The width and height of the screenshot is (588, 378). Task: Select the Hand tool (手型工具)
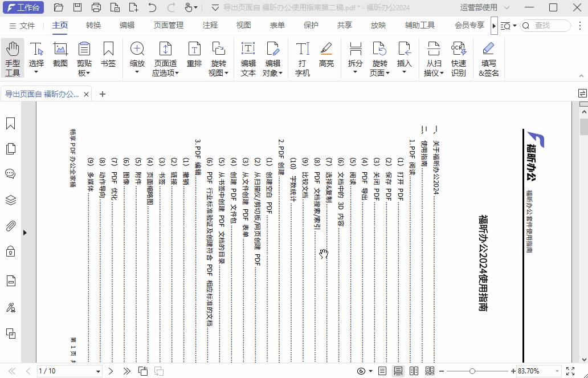(13, 58)
